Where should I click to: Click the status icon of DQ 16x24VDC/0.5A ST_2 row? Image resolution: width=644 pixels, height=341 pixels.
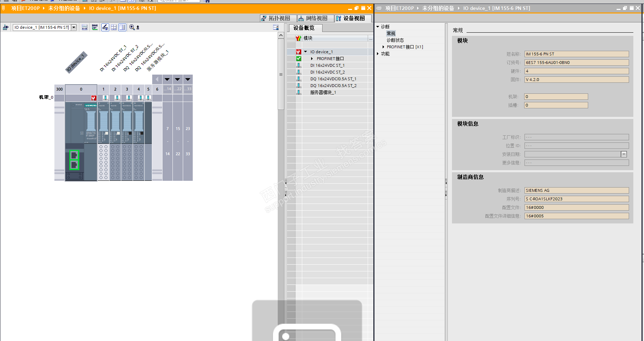click(299, 86)
